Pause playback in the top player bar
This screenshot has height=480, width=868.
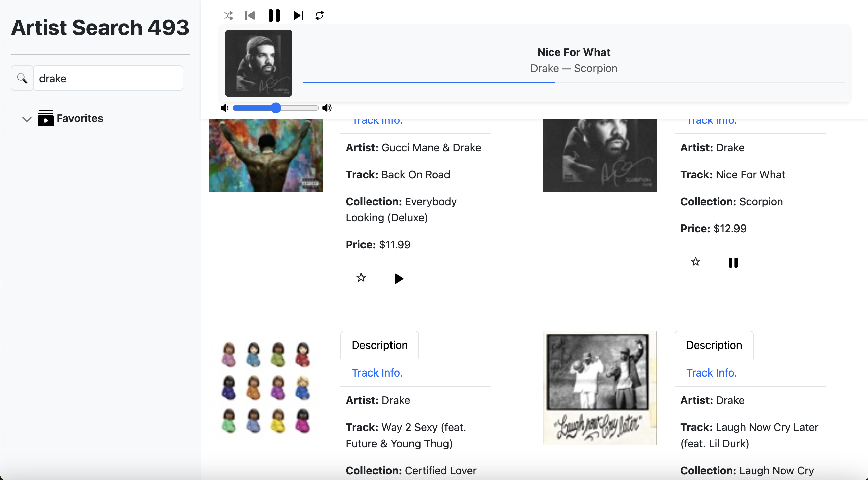coord(274,16)
